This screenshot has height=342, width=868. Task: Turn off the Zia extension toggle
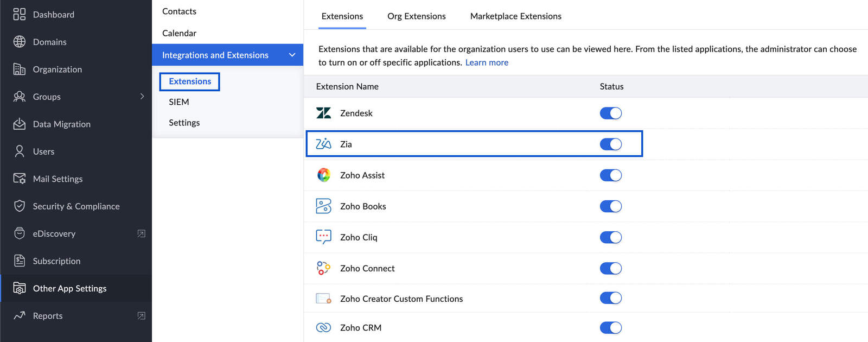(611, 144)
